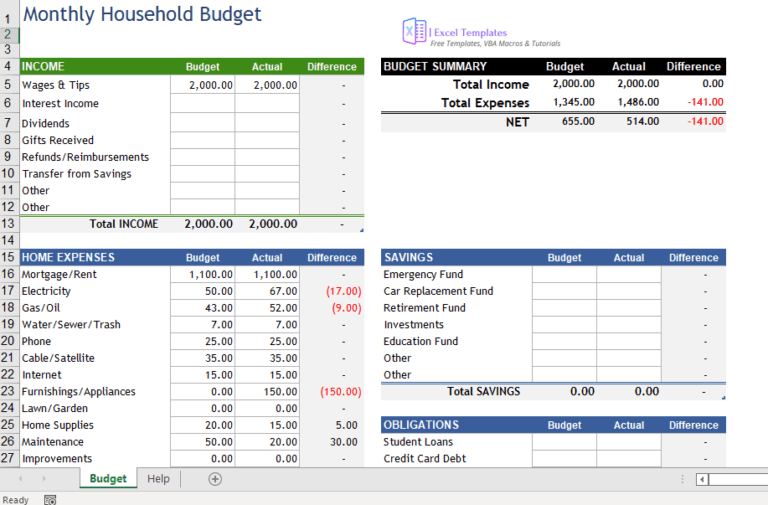Select the Electricity actual value 67.00
Viewport: 768px width, 505px height.
pyautogui.click(x=267, y=291)
